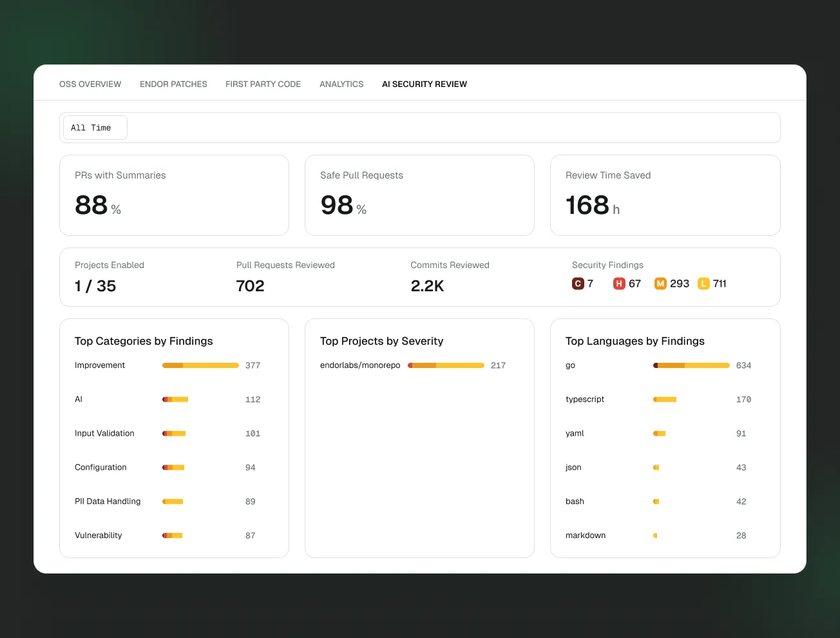Click the Low severity L badge

(703, 284)
